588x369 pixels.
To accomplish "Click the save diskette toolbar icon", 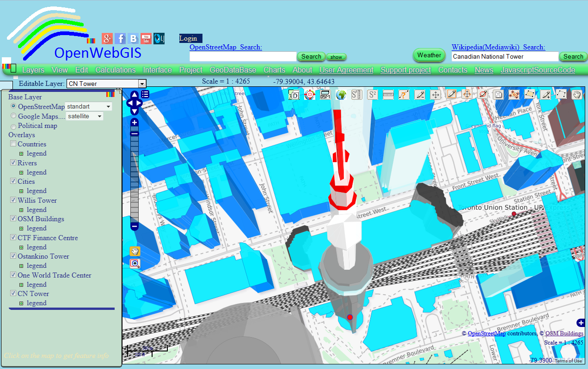I will point(498,94).
